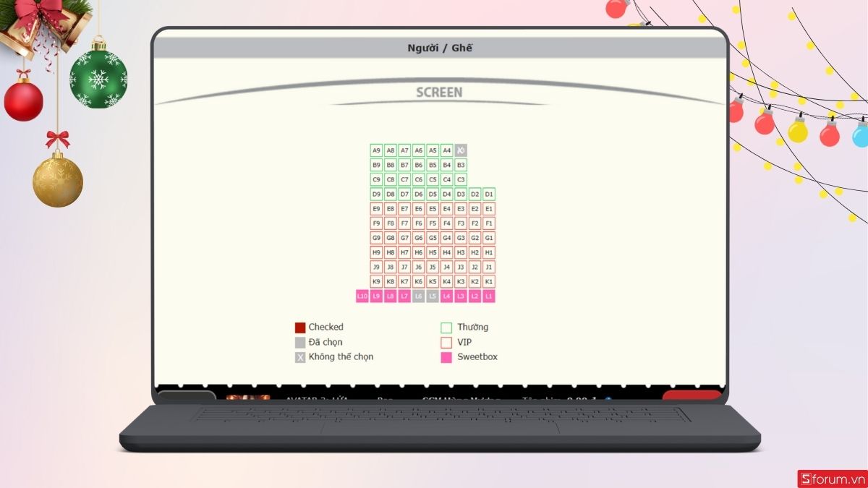868x488 pixels.
Task: Select seat A9 in the front row
Action: (376, 150)
